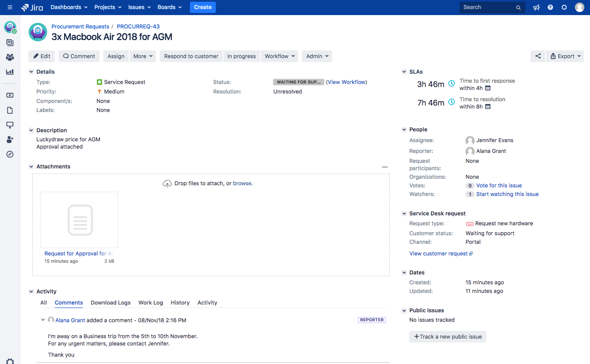Open the Workflow dropdown
This screenshot has height=364, width=590.
[279, 56]
